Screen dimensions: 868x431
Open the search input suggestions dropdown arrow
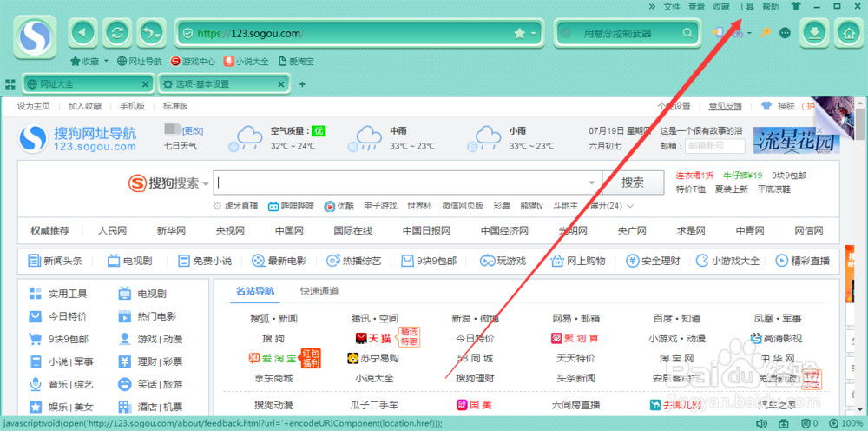pyautogui.click(x=591, y=182)
